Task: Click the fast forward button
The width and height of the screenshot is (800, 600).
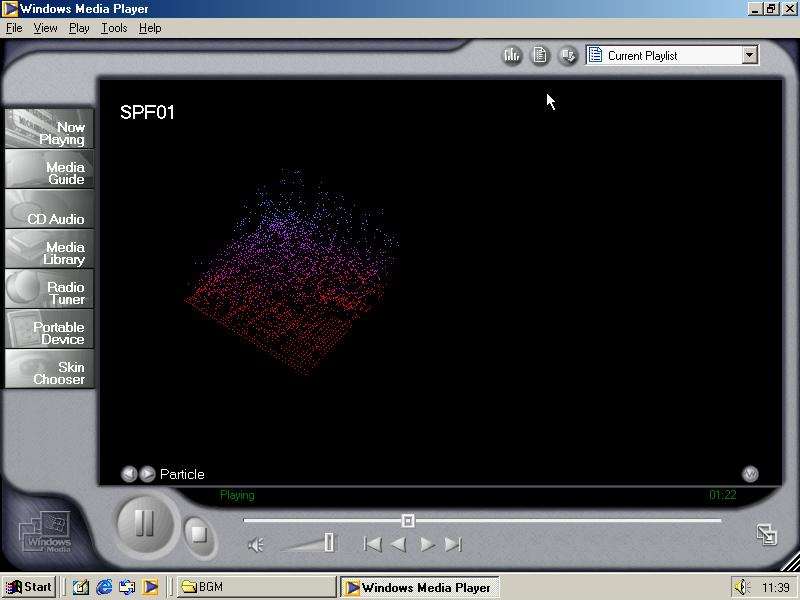Action: [x=427, y=544]
